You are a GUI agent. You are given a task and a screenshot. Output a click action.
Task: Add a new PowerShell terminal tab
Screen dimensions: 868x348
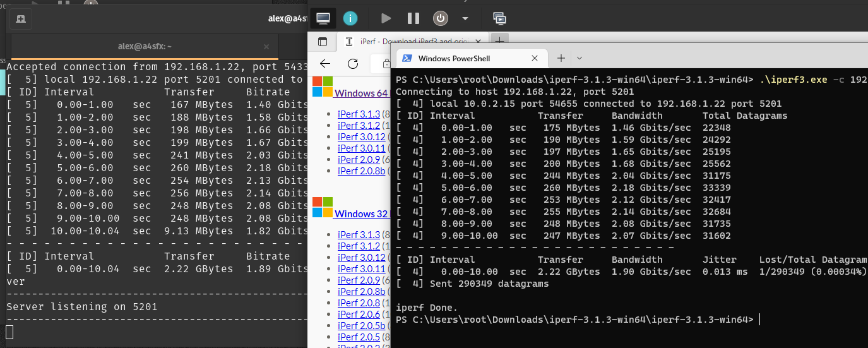pyautogui.click(x=561, y=58)
